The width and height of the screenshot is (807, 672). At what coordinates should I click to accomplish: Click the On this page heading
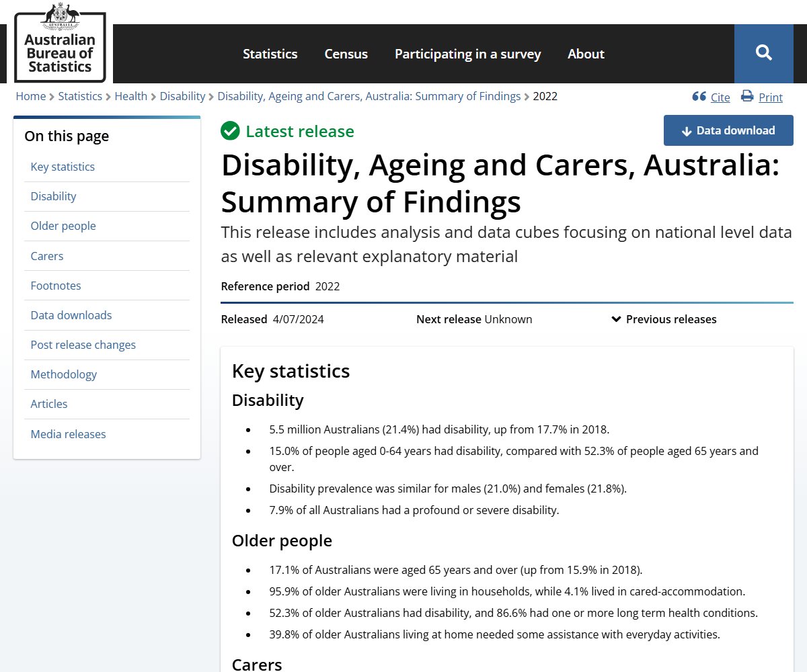(67, 136)
